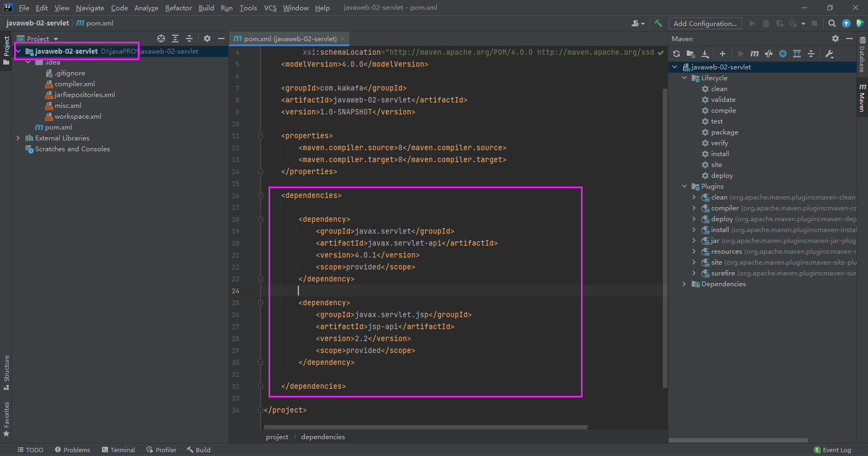The height and width of the screenshot is (456, 868).
Task: Toggle Skip Tests Mode in Maven
Action: pyautogui.click(x=783, y=54)
